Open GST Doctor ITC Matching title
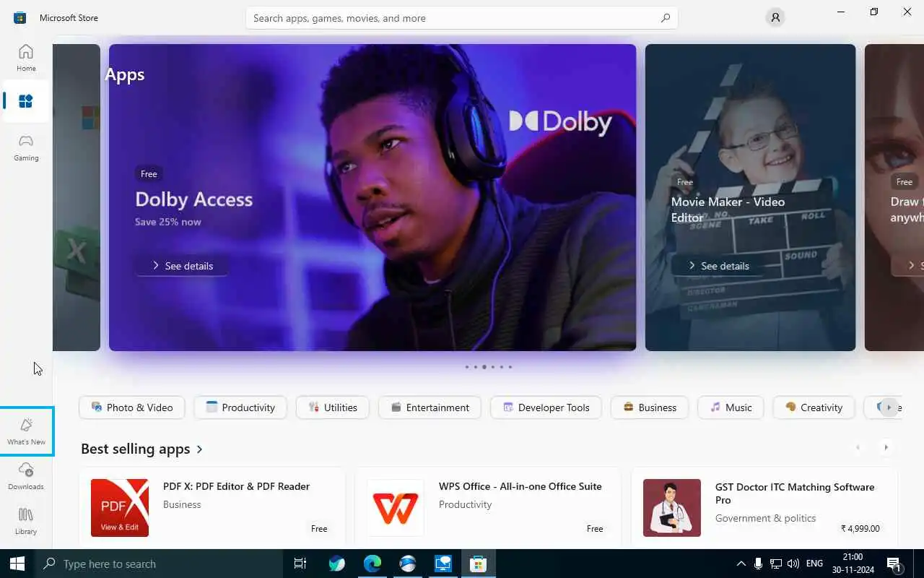This screenshot has width=924, height=578. 794,493
